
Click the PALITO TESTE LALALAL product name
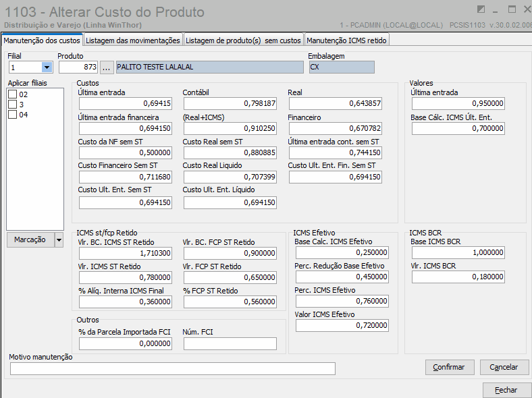[210, 67]
